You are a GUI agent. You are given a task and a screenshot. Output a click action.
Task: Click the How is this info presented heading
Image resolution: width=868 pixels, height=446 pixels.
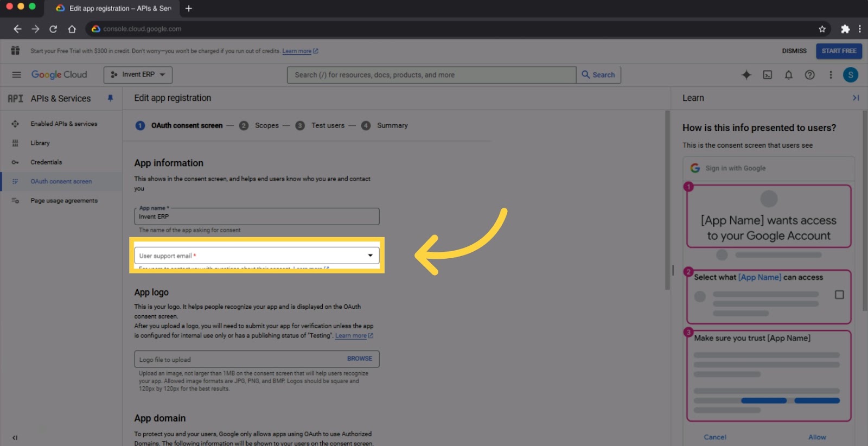(759, 128)
